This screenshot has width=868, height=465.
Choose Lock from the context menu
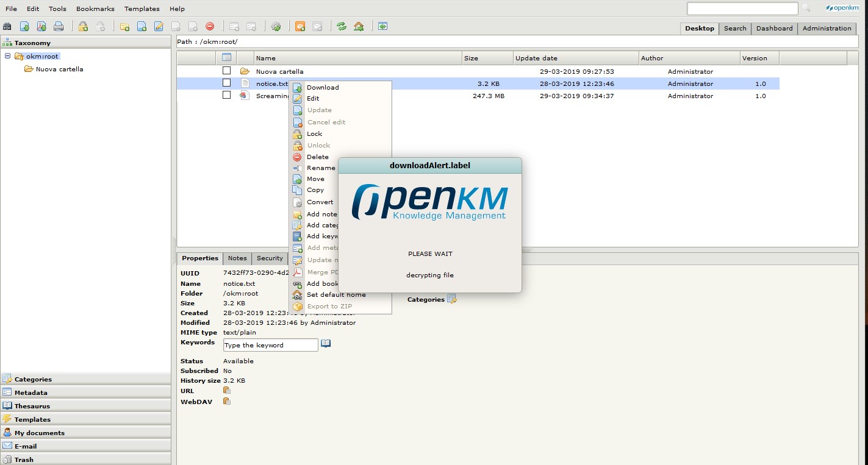point(314,133)
